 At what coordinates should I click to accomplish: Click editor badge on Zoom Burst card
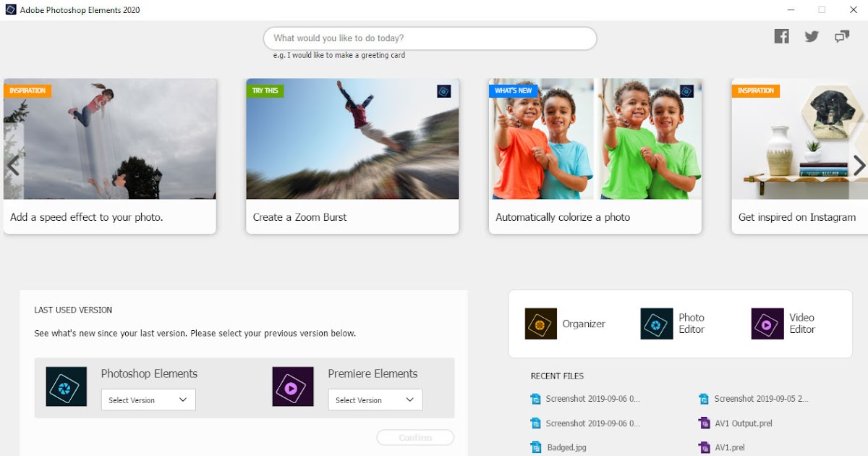[444, 91]
